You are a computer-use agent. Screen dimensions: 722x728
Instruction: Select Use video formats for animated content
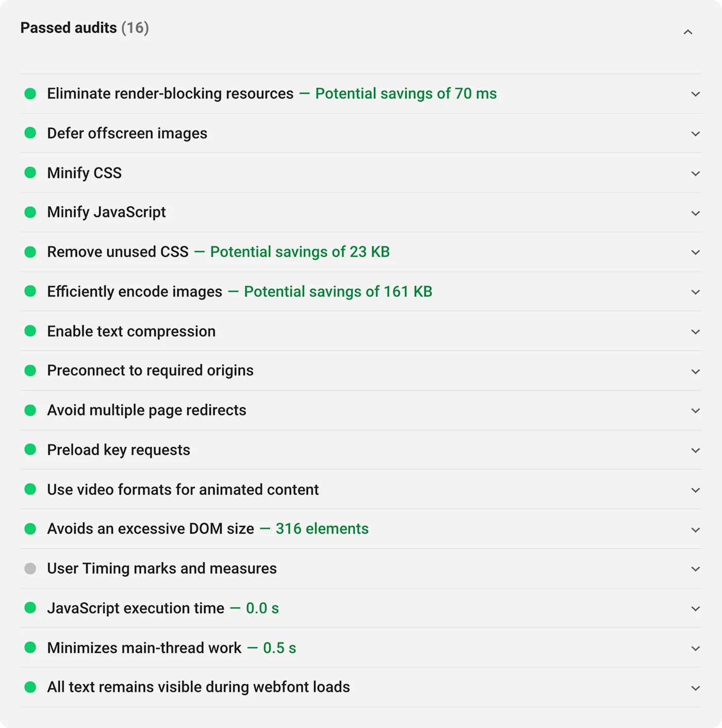(x=183, y=489)
